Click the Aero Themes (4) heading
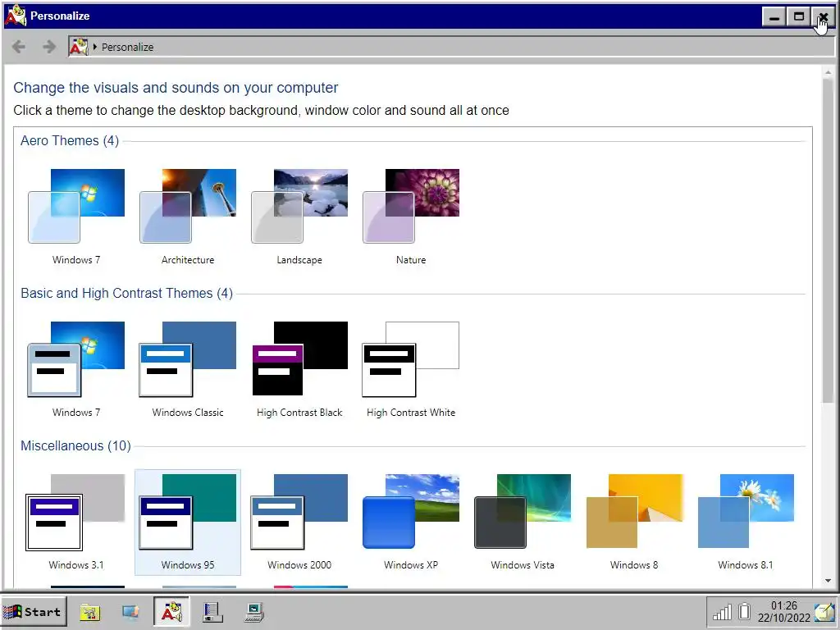This screenshot has width=840, height=630. 70,141
